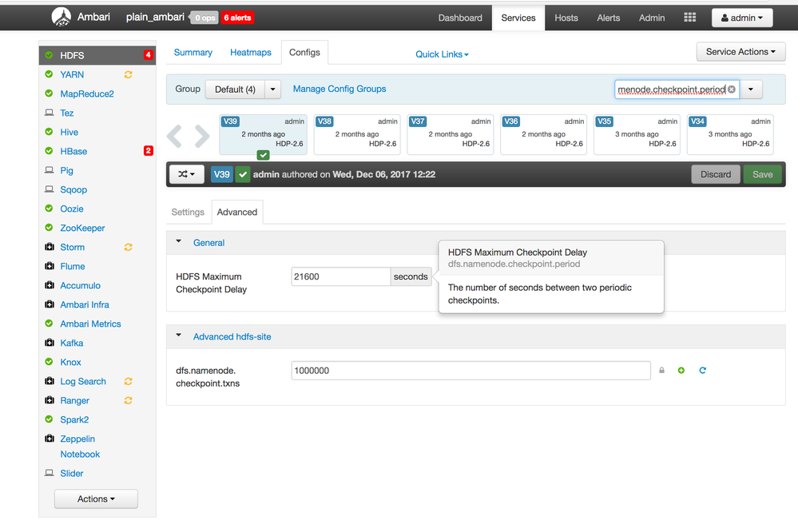The image size is (798, 532).
Task: Click the Pig client service icon
Action: point(49,170)
